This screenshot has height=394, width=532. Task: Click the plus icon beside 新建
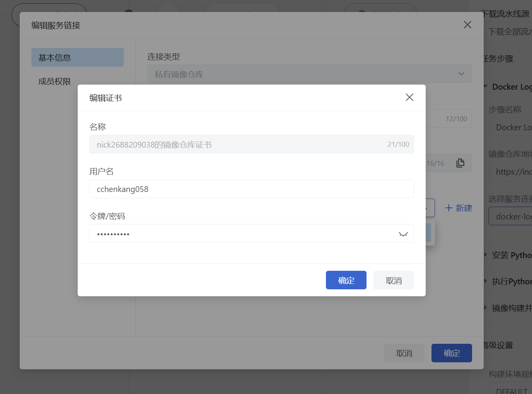coord(449,208)
